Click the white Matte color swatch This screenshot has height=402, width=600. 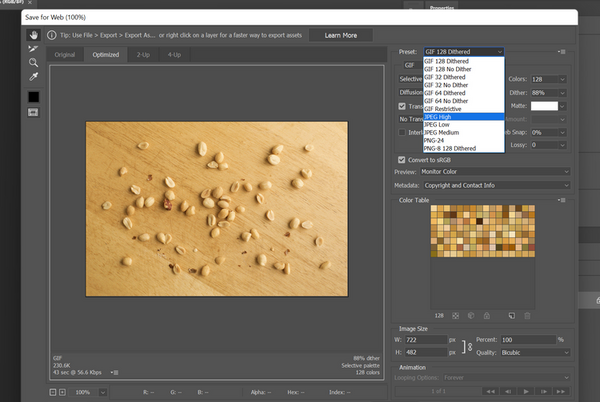[544, 106]
